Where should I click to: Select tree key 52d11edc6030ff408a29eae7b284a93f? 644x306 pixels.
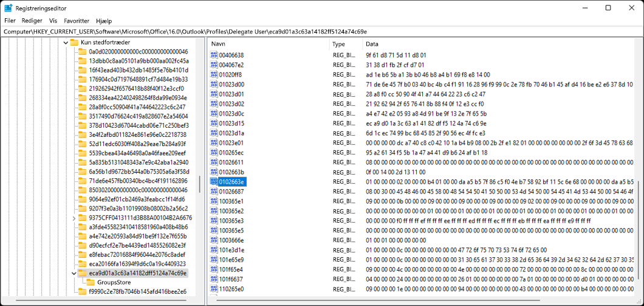pyautogui.click(x=137, y=144)
